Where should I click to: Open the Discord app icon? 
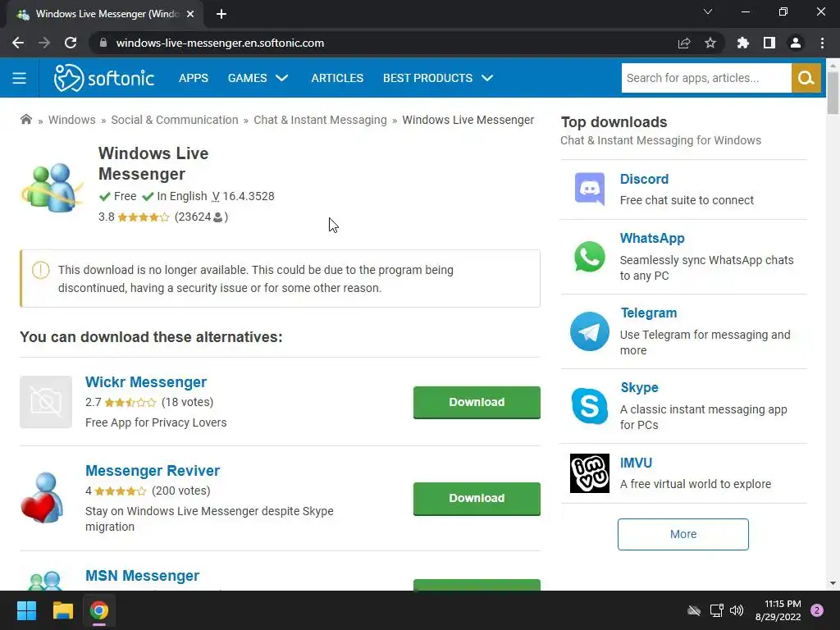click(589, 189)
